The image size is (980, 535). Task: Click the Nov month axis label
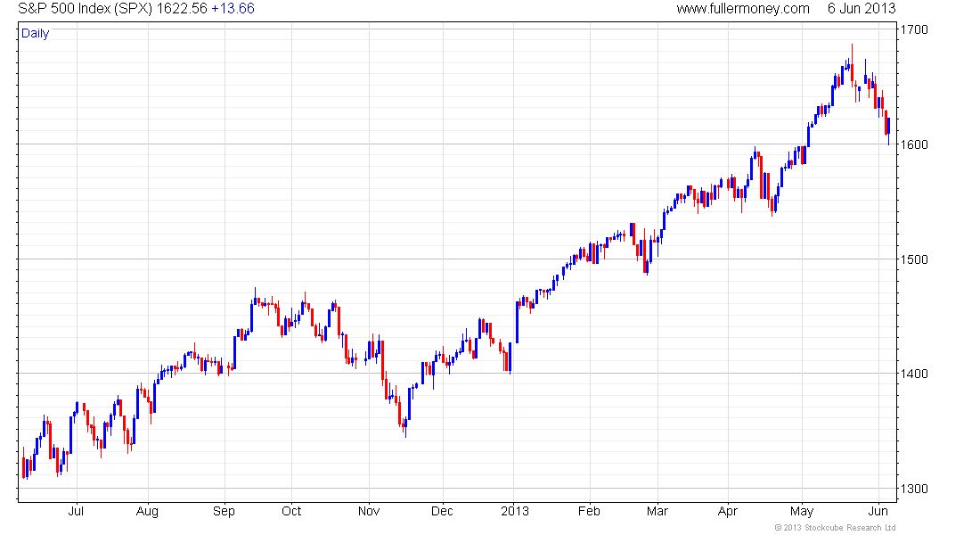pos(369,511)
